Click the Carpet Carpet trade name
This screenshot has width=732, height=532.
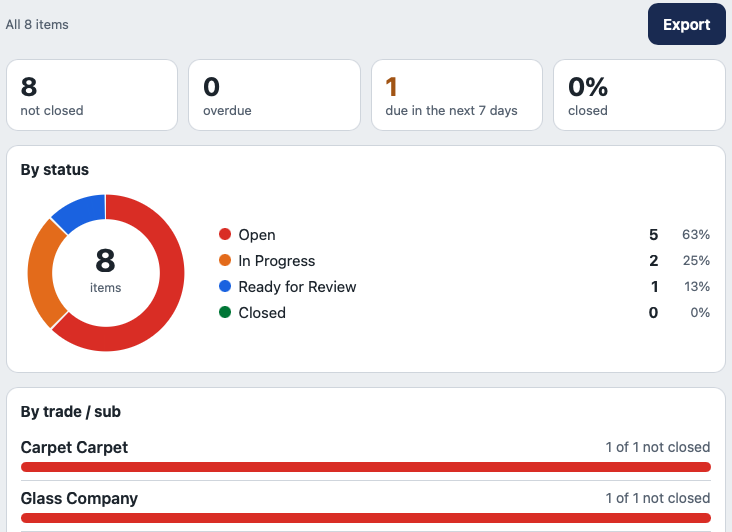pos(74,447)
